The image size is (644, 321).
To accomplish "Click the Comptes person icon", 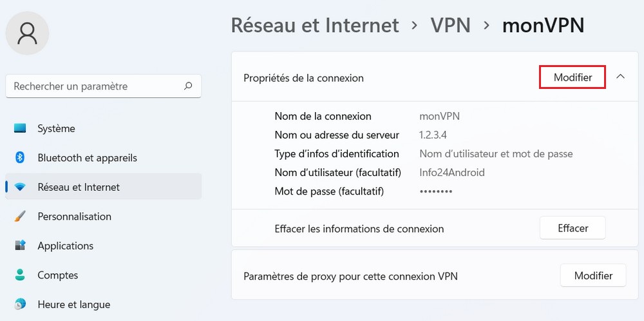I will (20, 275).
